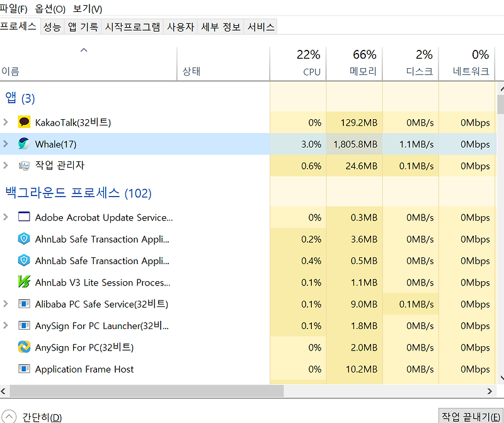504x423 pixels.
Task: Sort by the 네트워크 column header
Action: (467, 64)
